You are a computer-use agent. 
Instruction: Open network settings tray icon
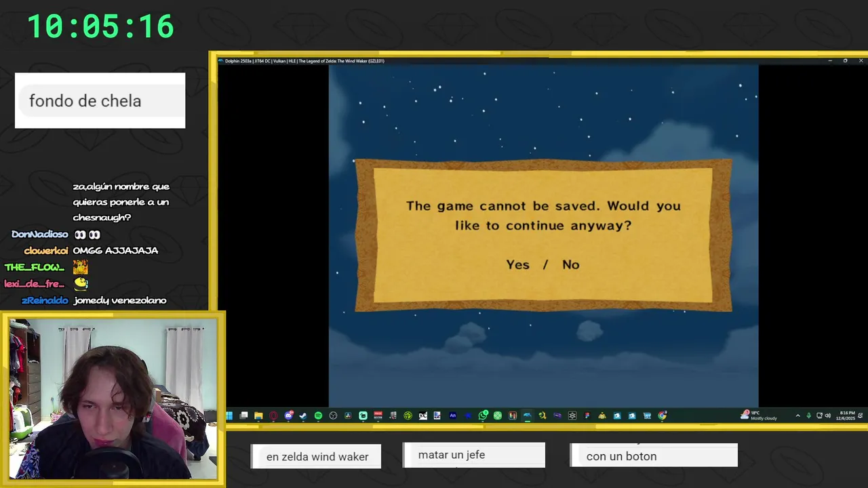coord(819,415)
